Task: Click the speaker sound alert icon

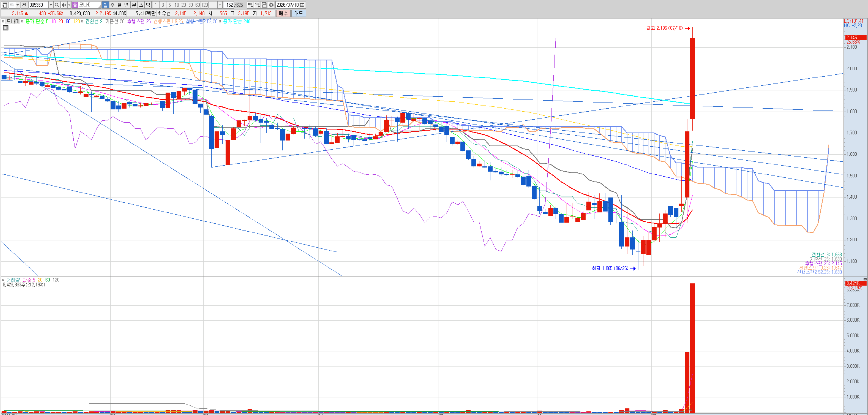Action: 64,5
